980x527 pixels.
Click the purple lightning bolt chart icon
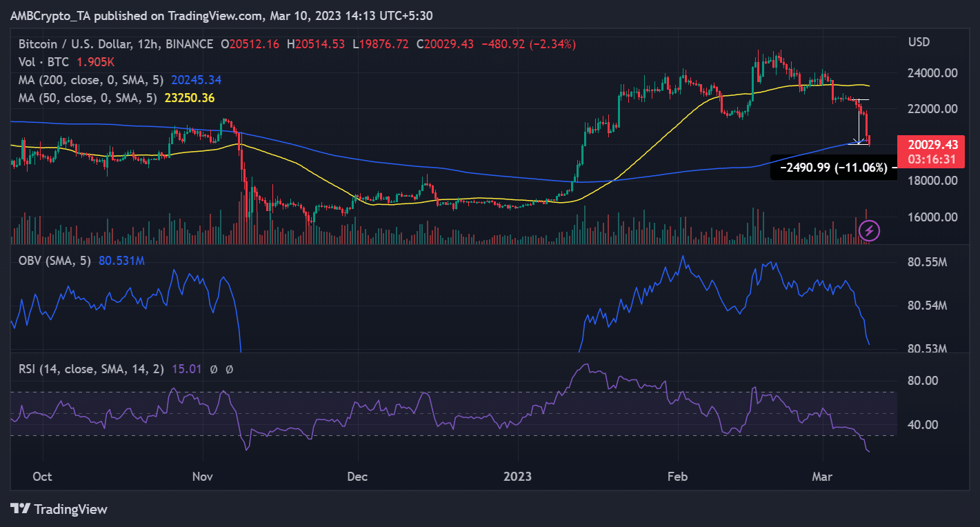869,231
